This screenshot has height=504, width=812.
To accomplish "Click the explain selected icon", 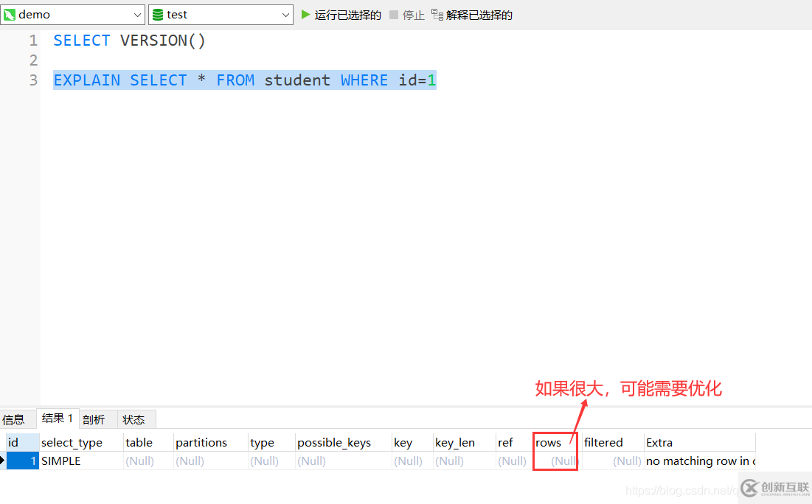I will point(437,15).
